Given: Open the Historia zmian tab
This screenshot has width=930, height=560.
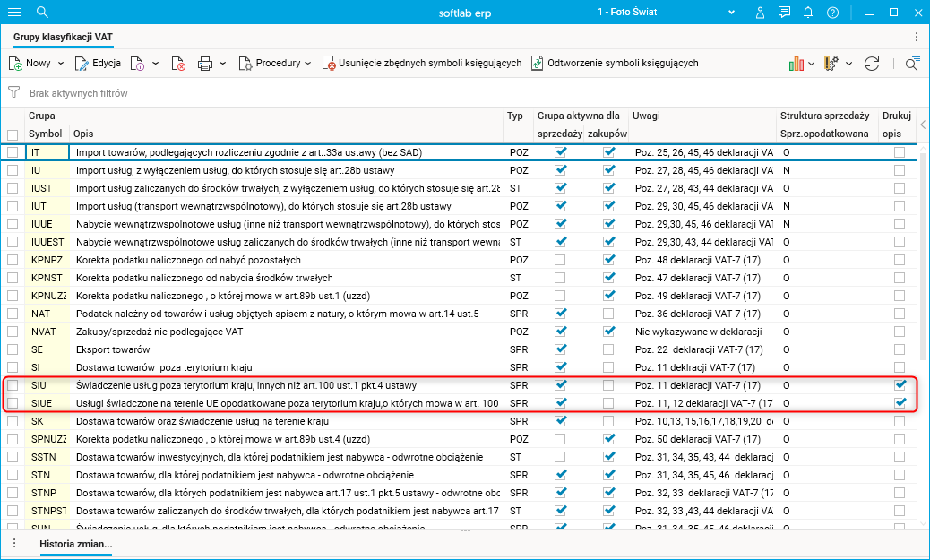Looking at the screenshot, I should pos(76,544).
